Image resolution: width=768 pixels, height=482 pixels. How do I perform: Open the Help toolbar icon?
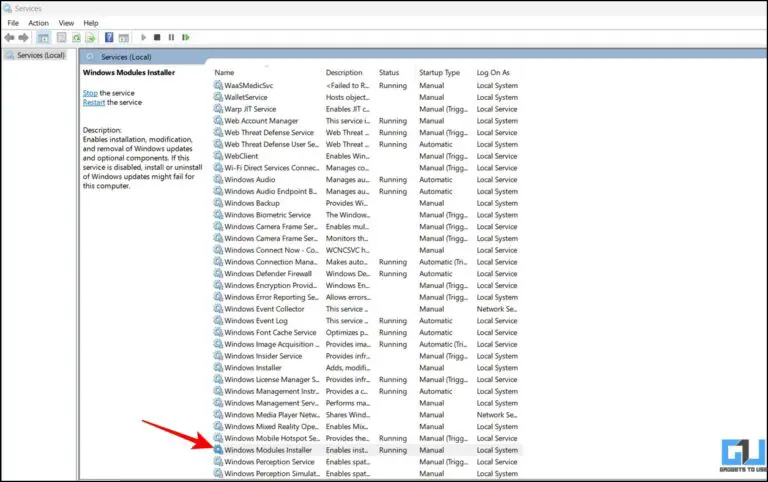pos(109,37)
